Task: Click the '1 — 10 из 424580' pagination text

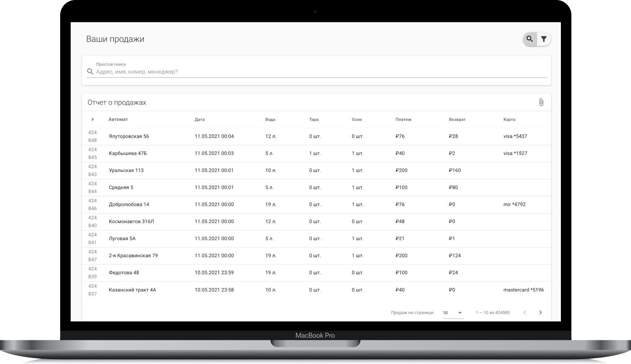Action: (x=493, y=313)
